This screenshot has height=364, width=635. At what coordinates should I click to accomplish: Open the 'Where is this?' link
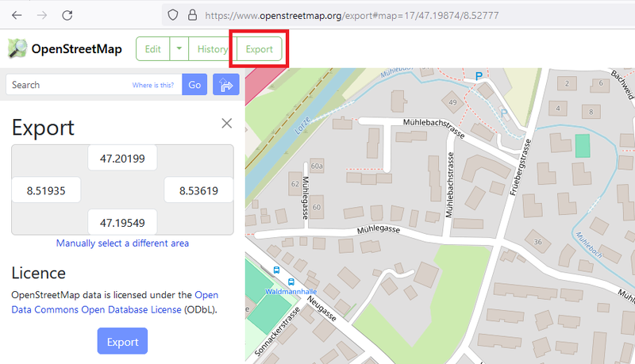click(152, 85)
